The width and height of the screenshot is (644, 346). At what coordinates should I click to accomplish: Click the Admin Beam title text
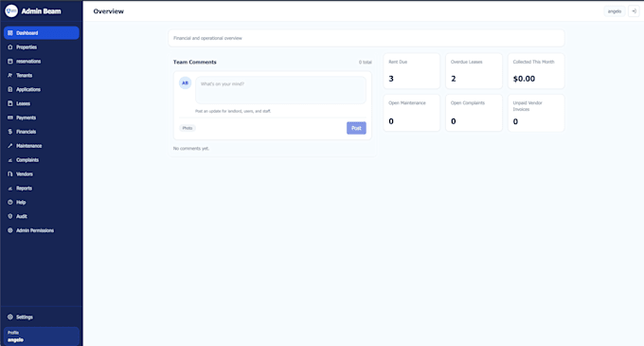click(x=41, y=11)
